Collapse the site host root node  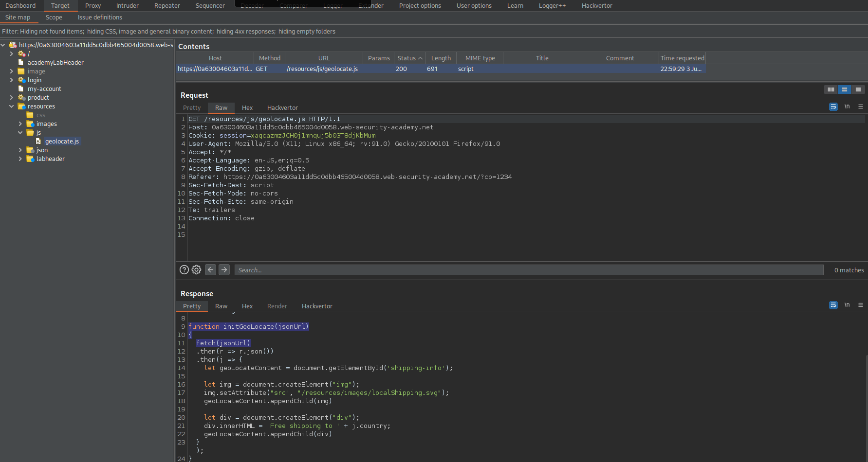click(3, 45)
